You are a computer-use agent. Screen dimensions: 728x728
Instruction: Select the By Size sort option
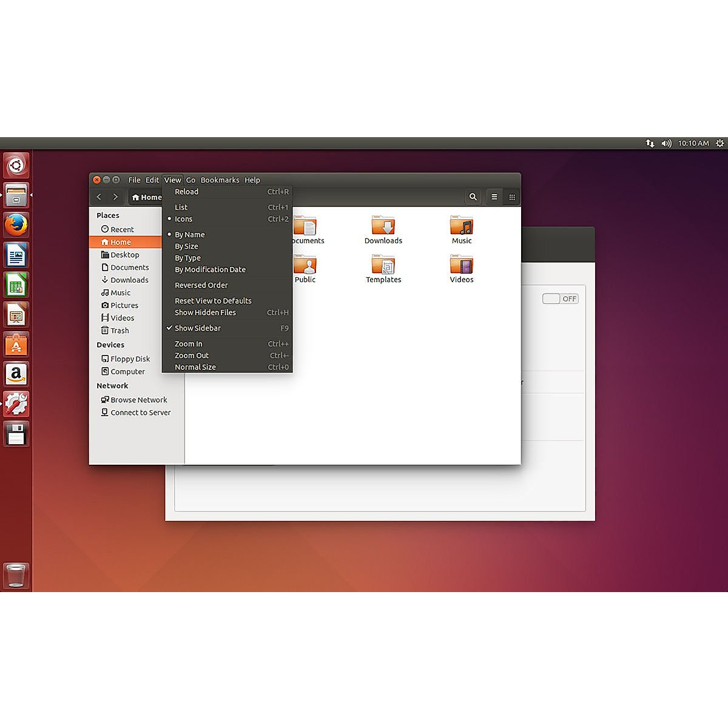tap(186, 246)
